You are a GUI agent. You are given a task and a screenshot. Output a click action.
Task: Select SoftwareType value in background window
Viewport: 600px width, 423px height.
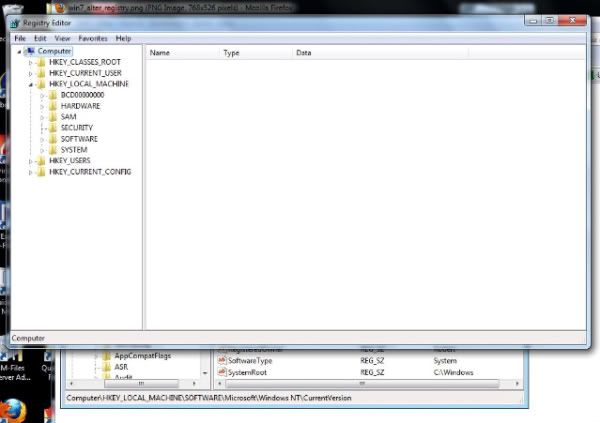click(250, 361)
